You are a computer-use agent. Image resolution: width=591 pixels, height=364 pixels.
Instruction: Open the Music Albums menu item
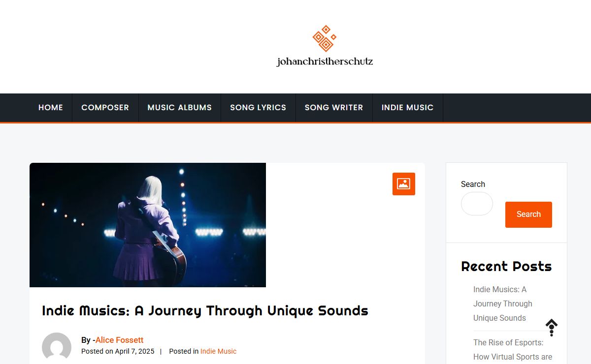pyautogui.click(x=180, y=107)
